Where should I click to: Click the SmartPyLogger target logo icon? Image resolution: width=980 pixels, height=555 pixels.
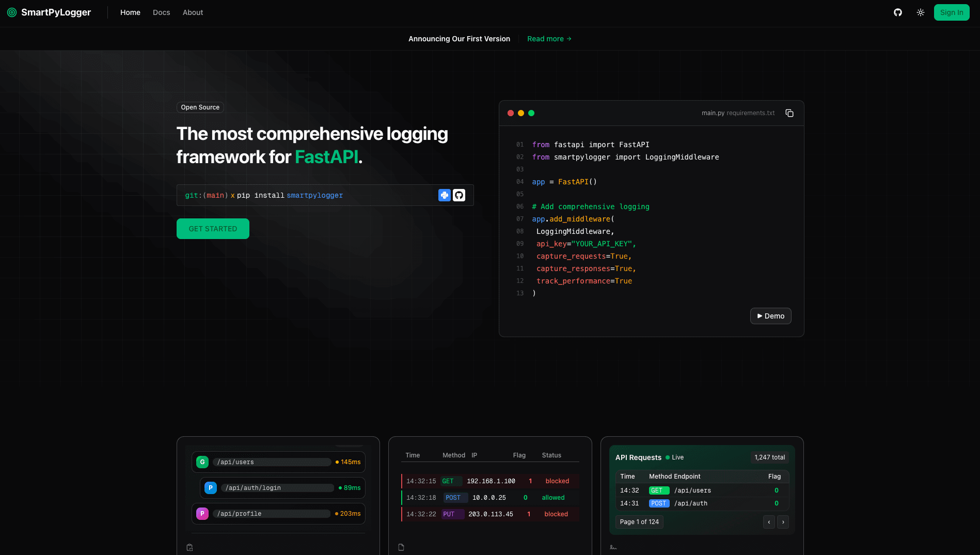[x=12, y=12]
